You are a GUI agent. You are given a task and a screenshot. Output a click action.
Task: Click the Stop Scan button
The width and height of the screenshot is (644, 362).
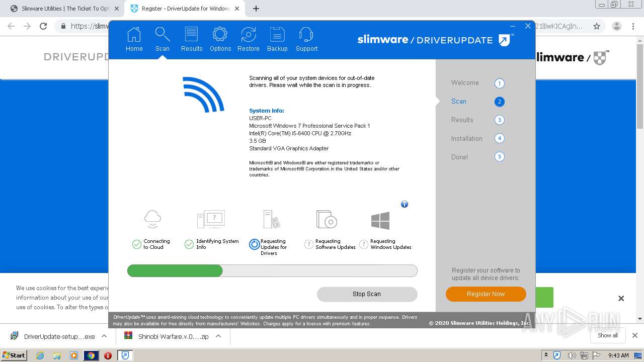tap(367, 294)
